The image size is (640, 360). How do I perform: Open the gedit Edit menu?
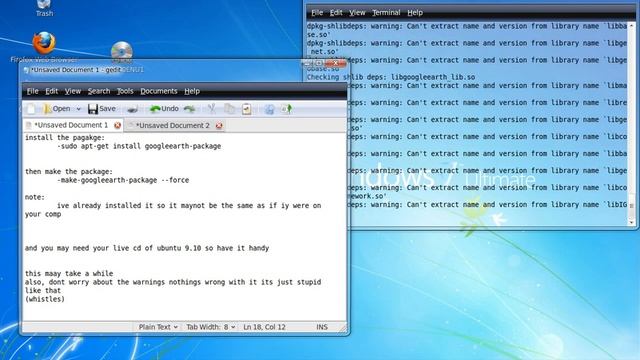point(51,91)
